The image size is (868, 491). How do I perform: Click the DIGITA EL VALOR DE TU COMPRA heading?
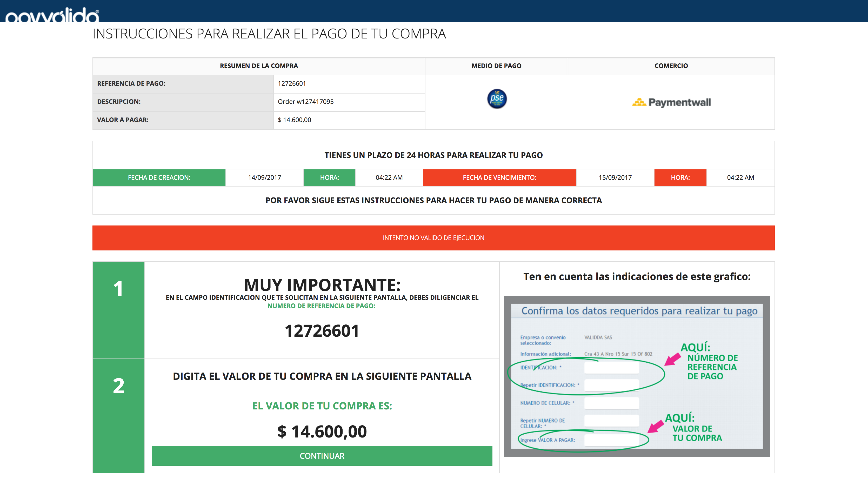[x=322, y=376]
